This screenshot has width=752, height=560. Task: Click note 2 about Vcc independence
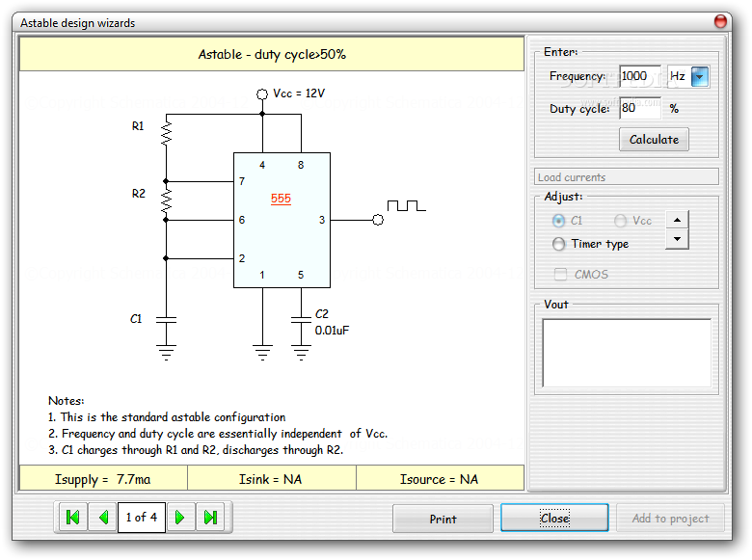(218, 434)
